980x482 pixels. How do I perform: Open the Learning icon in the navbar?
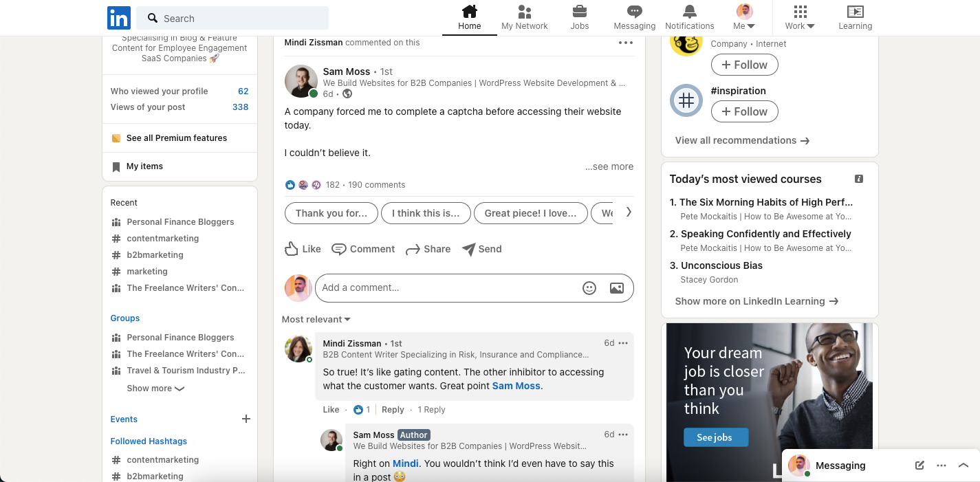coord(855,12)
